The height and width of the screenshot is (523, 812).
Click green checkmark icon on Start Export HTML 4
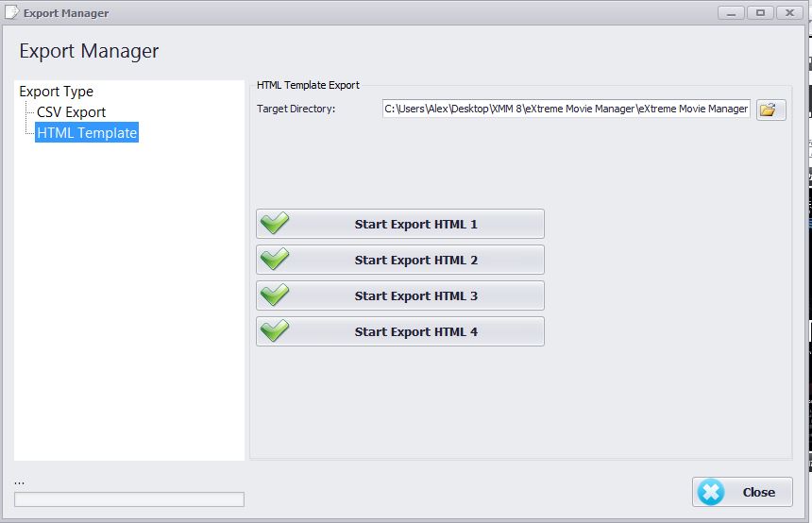275,331
